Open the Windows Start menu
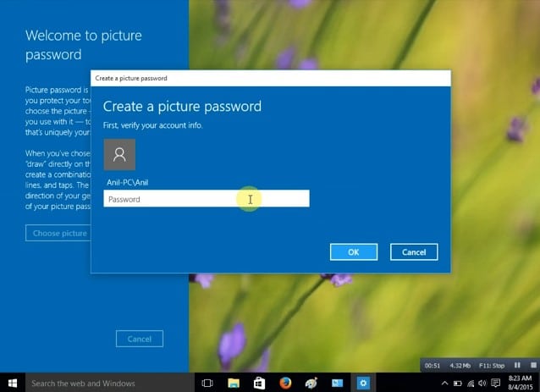 pyautogui.click(x=13, y=383)
